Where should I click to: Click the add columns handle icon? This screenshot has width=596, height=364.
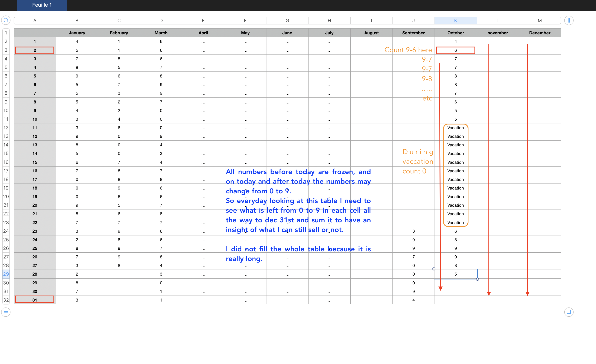[569, 21]
